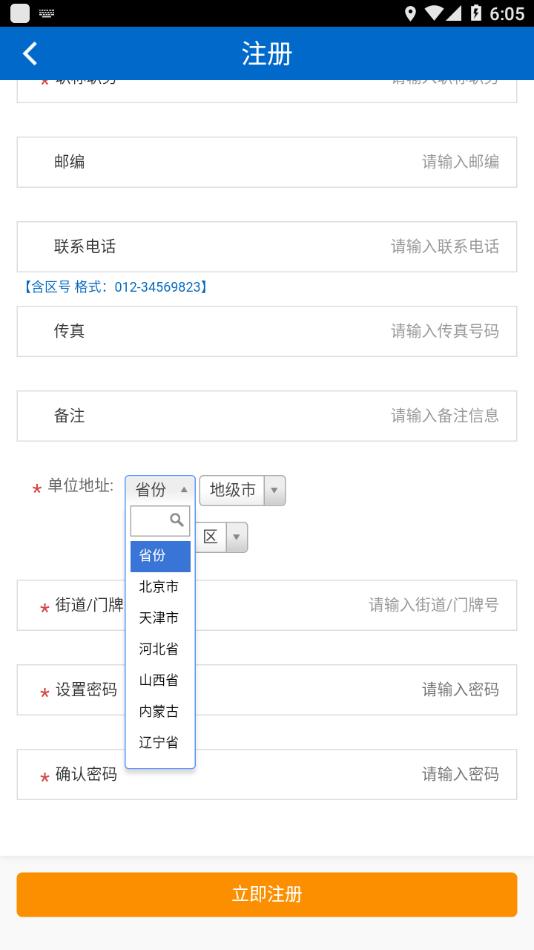The height and width of the screenshot is (950, 534).
Task: Choose 山西省 in the dropdown list
Action: 160,680
